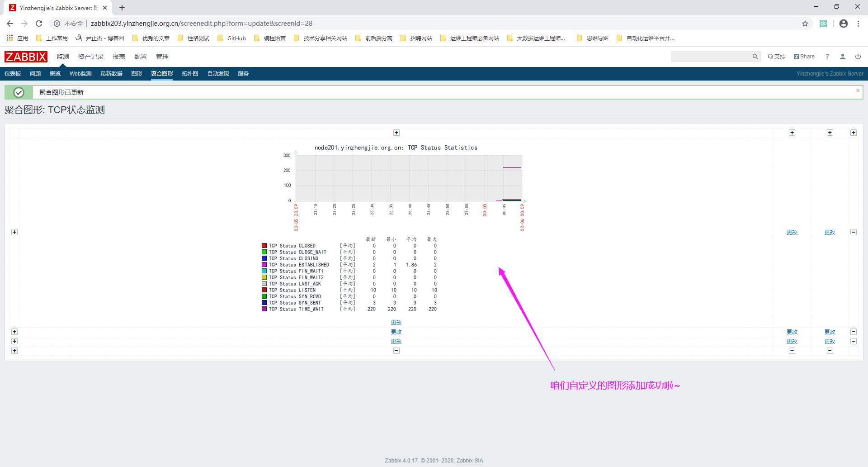Go to the 拓扑图 submenu
Viewport: 868px width, 467px height.
[190, 74]
